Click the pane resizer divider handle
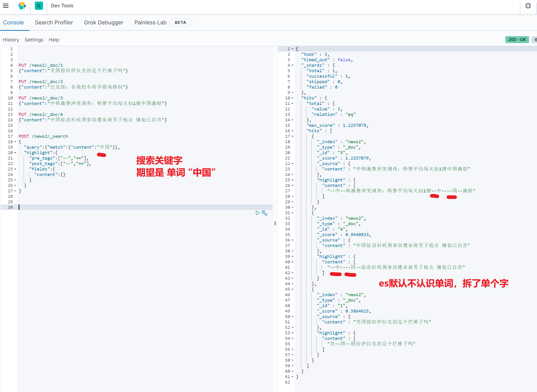 pos(275,223)
